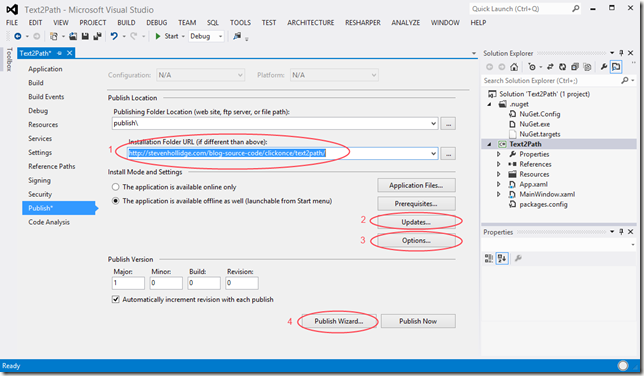Screen dimensions: 644x376
Task: Click the New Project toolbar icon
Action: tap(53, 36)
